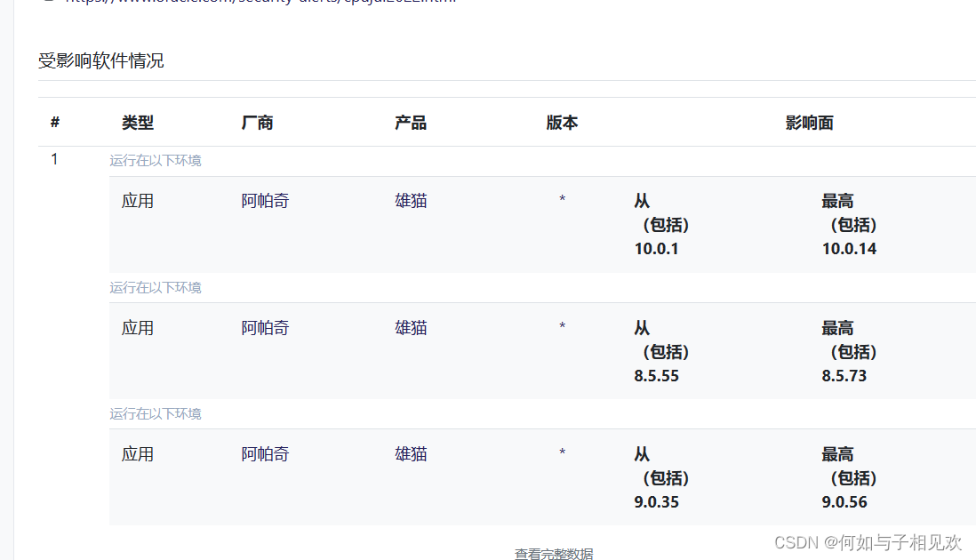The width and height of the screenshot is (976, 560).
Task: Click the 厂商 column header
Action: (x=257, y=123)
